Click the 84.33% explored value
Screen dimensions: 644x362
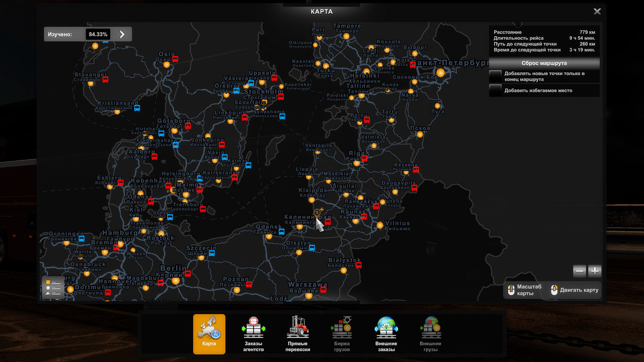(x=98, y=34)
